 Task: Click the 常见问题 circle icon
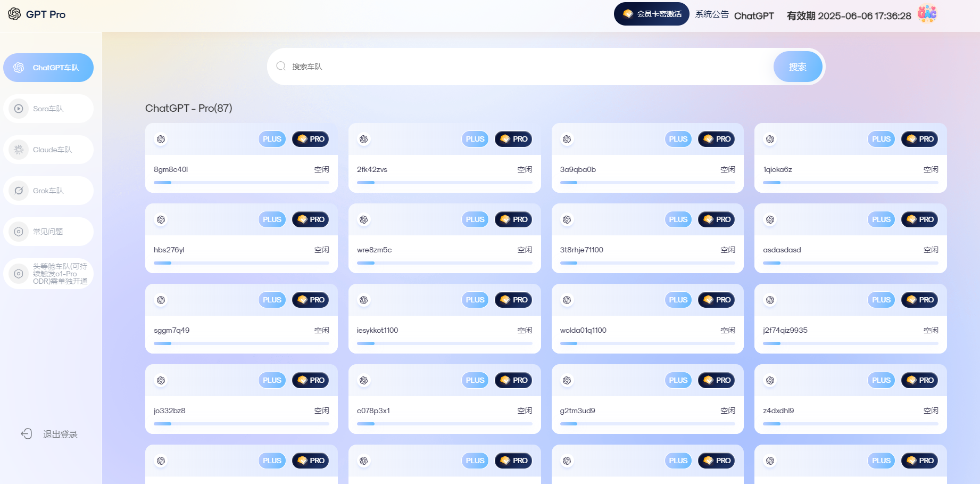click(19, 232)
